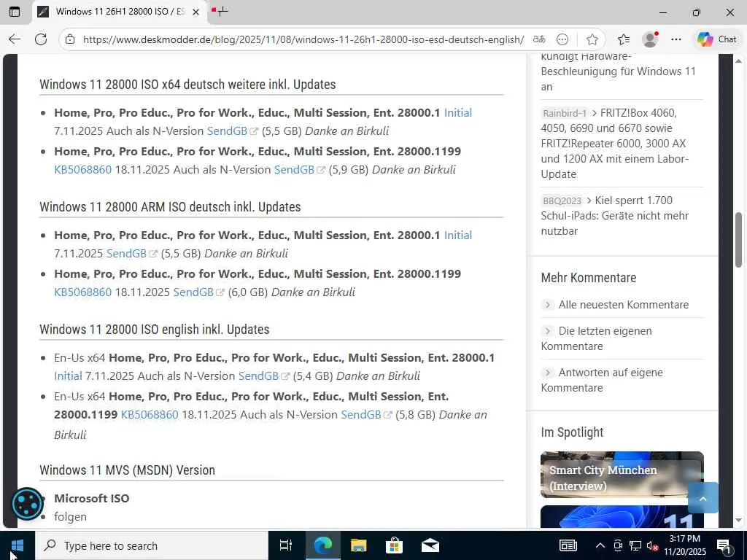Open the notification center icon
Image resolution: width=747 pixels, height=560 pixels.
(724, 545)
